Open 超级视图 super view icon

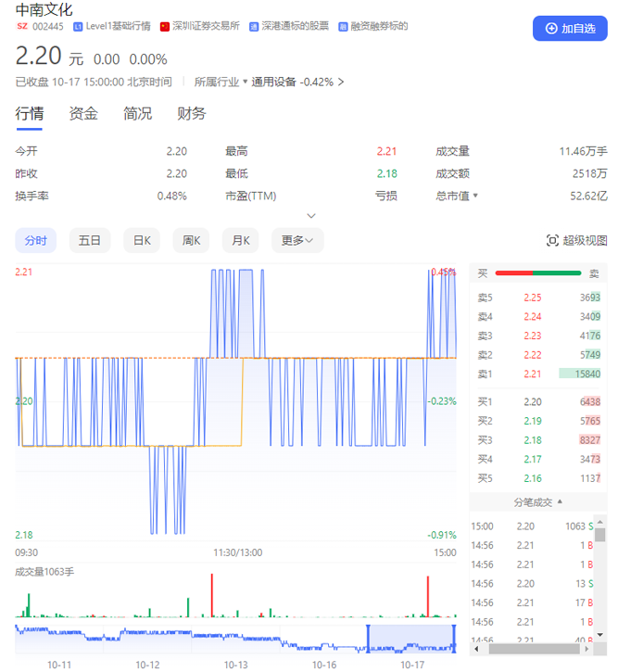pos(552,241)
